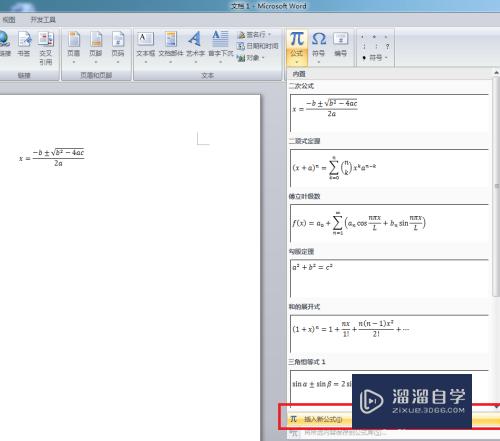The width and height of the screenshot is (500, 441).
Task: Click the Equation π (公式) icon
Action: coord(297,39)
